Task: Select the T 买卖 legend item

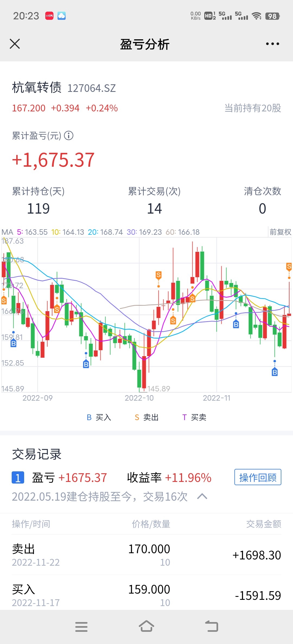Action: (194, 417)
